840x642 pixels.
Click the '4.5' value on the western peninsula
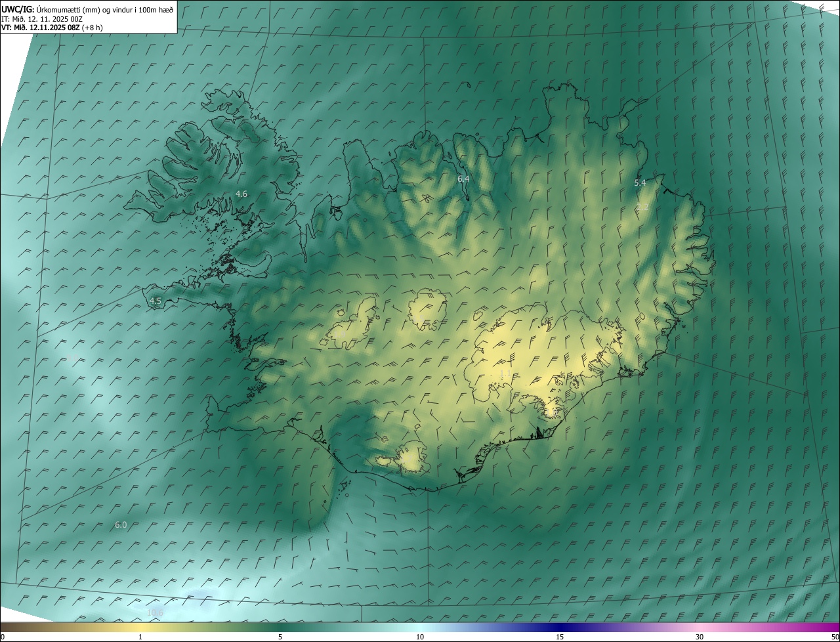[x=156, y=301]
